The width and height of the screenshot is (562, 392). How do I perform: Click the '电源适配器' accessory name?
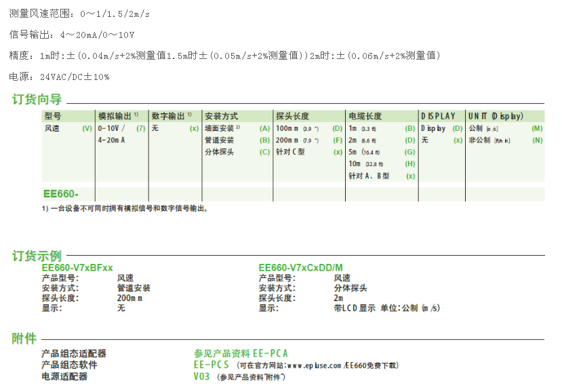tap(64, 376)
